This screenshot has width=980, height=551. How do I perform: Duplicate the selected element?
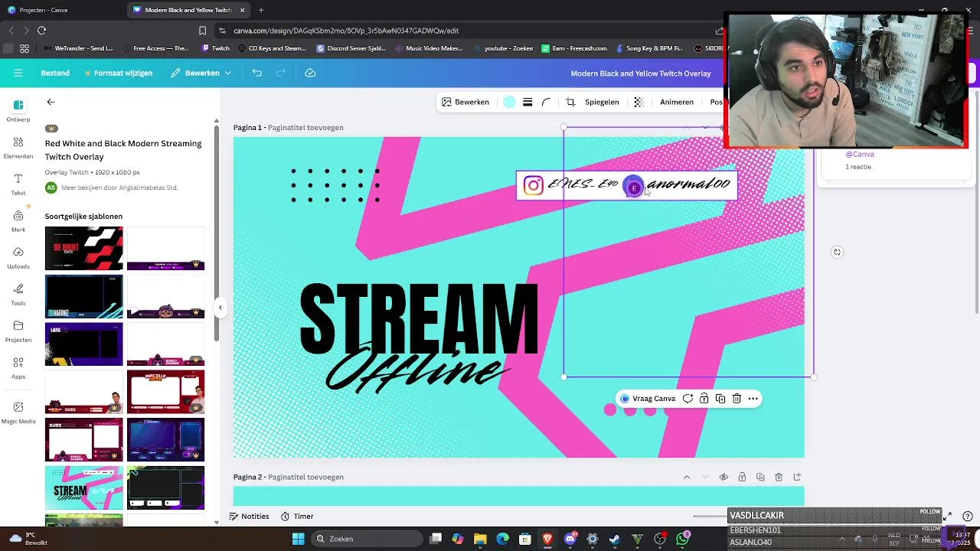coord(720,399)
